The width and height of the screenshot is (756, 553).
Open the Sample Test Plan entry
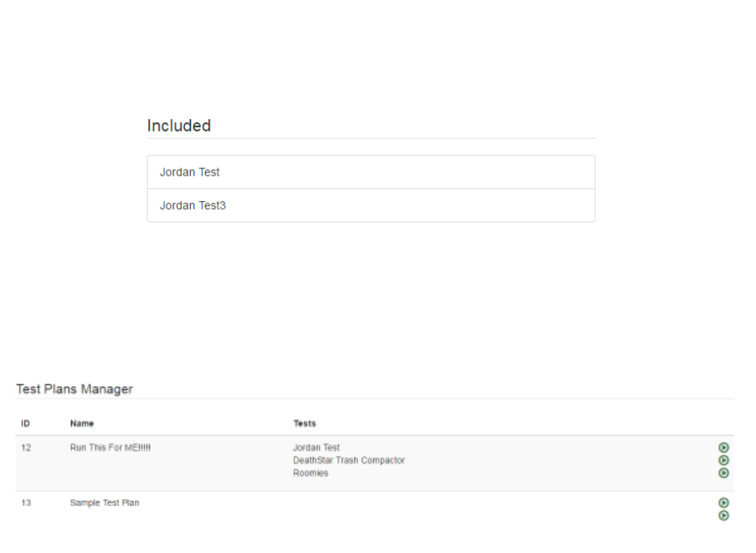tap(104, 503)
